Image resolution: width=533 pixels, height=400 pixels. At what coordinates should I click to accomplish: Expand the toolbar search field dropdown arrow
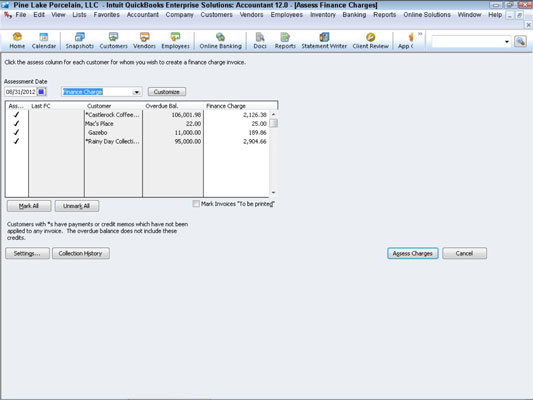506,41
